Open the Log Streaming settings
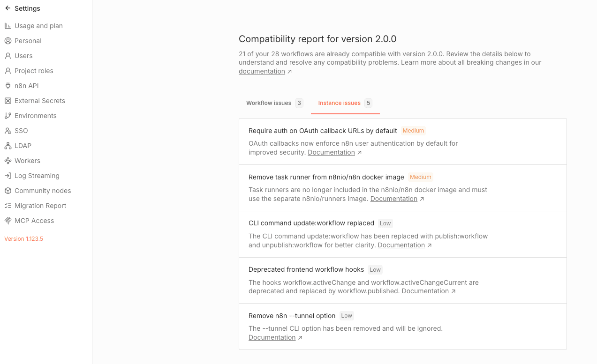The image size is (597, 364). 37,176
